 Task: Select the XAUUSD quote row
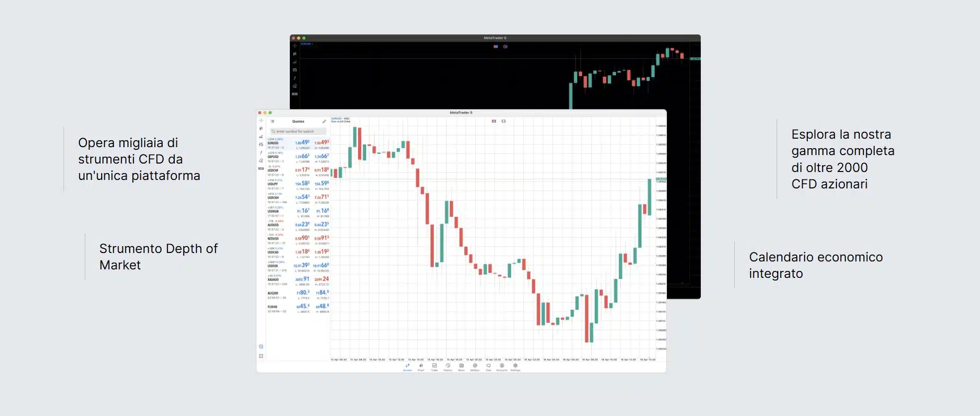pos(298,280)
